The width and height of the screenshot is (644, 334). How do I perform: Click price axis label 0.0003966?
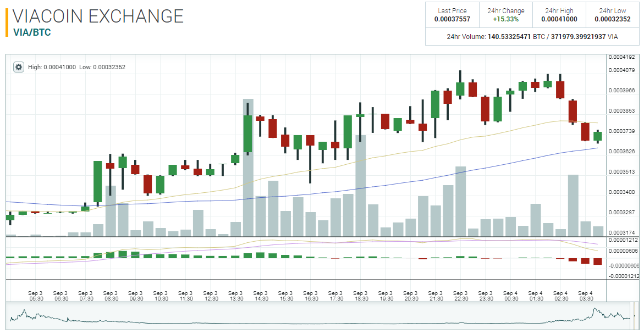click(621, 90)
